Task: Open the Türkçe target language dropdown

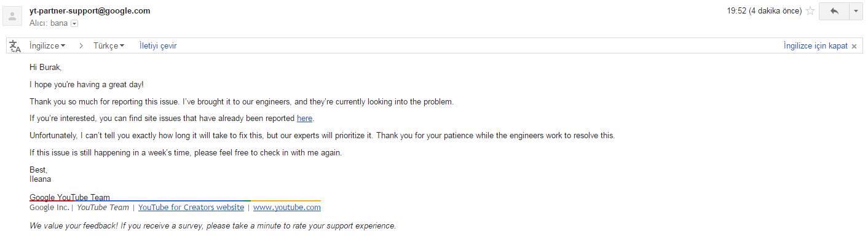Action: click(x=109, y=46)
